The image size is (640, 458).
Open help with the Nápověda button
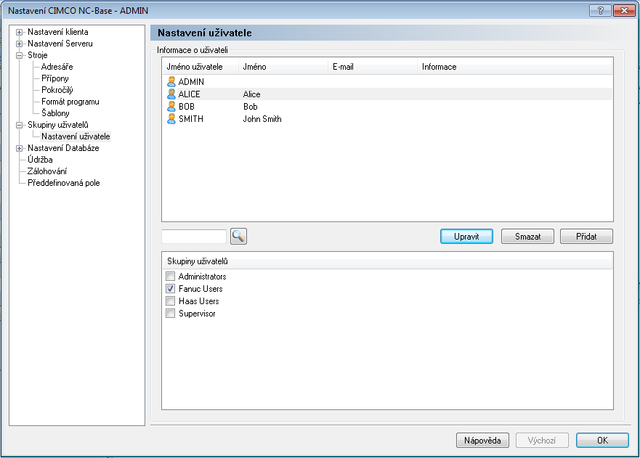(x=482, y=440)
